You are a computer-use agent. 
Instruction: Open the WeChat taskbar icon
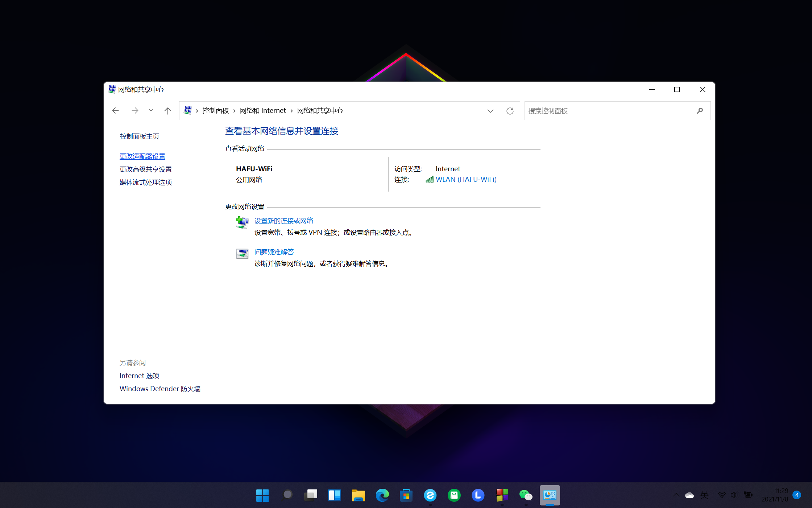(526, 495)
